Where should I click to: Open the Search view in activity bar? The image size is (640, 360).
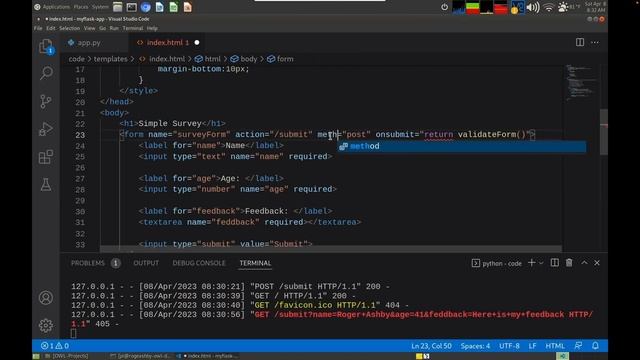(x=46, y=73)
